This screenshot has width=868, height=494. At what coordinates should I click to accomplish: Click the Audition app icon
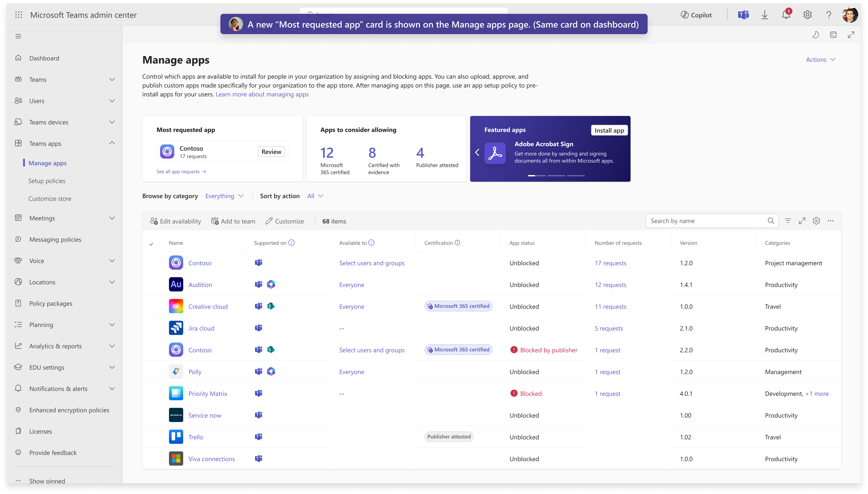click(x=176, y=284)
